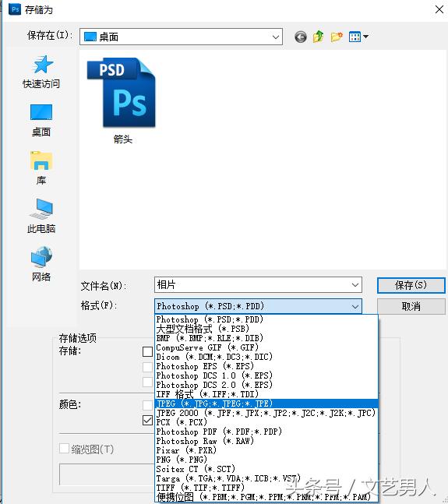Choose TIFF (*.TIF;*.TIFF) format
Screen dimensions: 448x504
(x=266, y=488)
